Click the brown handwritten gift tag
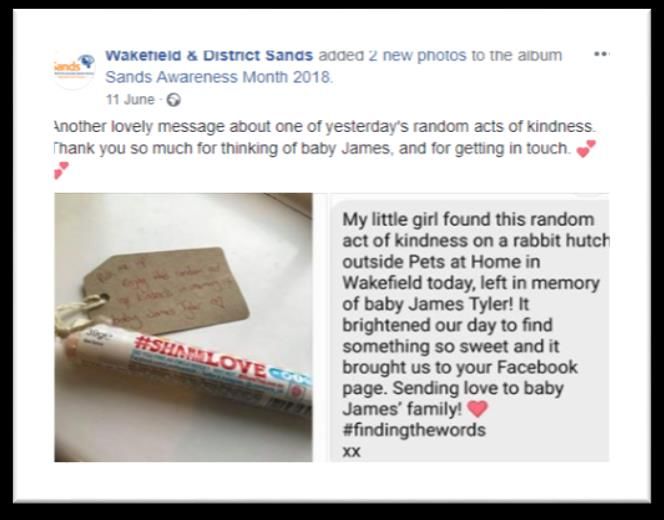 [166, 291]
